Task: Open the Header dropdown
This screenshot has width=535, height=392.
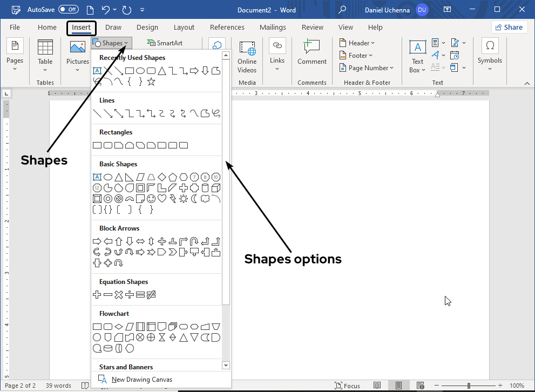Action: click(x=357, y=43)
